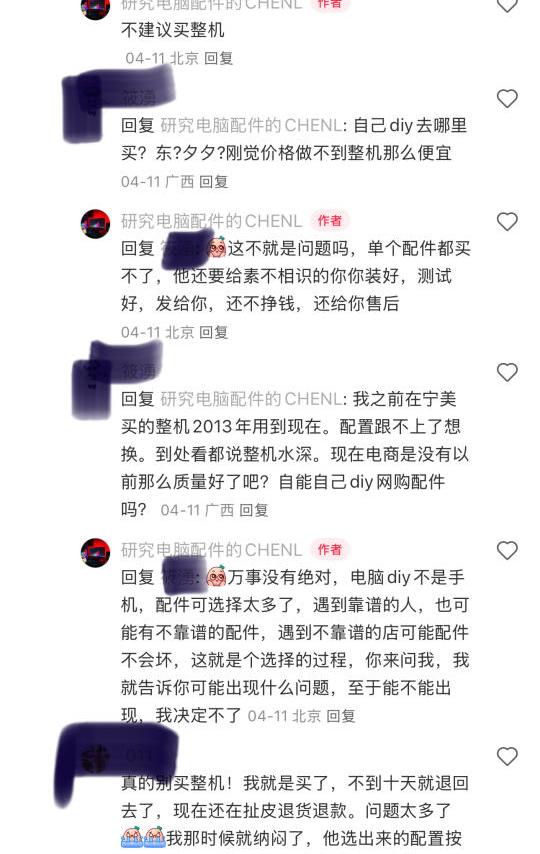Like author's reply about 单个配件都买不了
The image size is (540, 854).
coord(507,222)
